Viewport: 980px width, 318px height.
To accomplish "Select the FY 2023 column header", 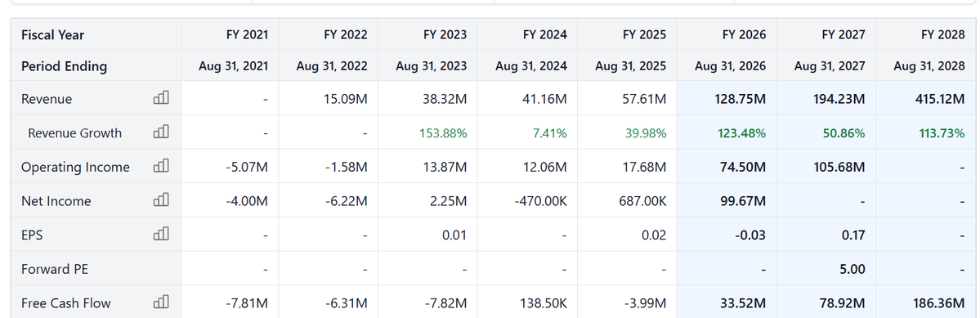I will pos(445,35).
